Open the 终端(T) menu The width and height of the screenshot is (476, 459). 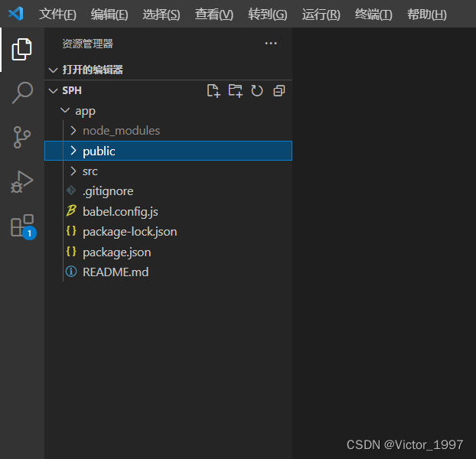pos(373,15)
